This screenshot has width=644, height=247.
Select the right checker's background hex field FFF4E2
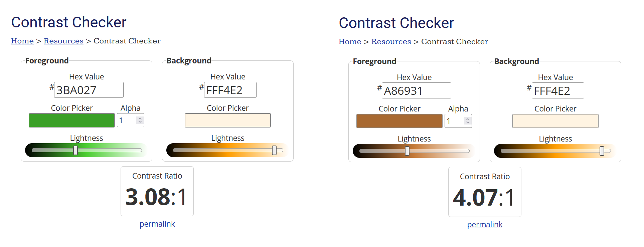(558, 90)
